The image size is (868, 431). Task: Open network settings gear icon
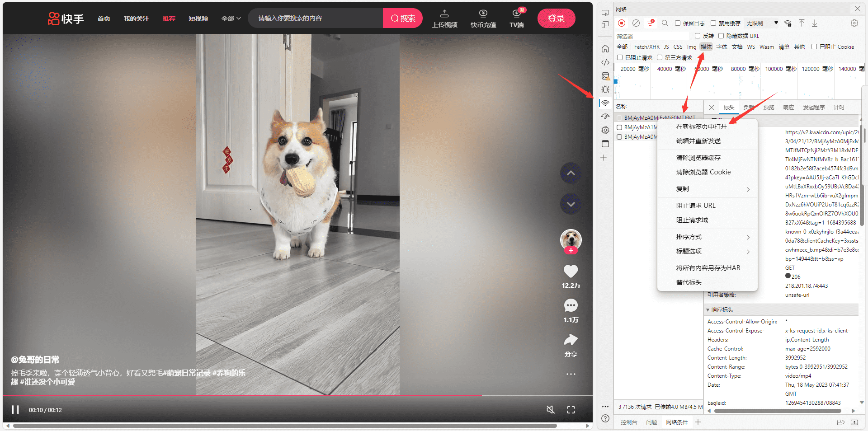(x=854, y=23)
